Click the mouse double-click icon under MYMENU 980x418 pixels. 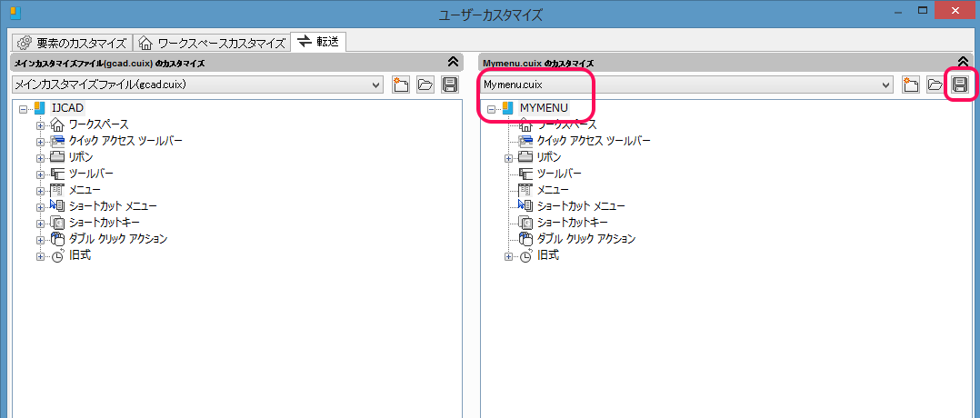click(x=525, y=239)
